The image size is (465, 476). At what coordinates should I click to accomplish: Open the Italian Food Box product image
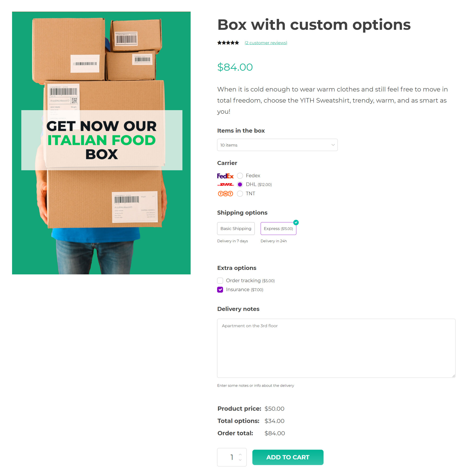coord(101,143)
